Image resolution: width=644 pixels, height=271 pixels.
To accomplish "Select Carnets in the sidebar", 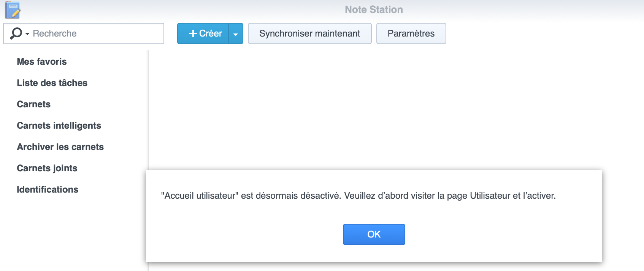I will click(x=34, y=104).
